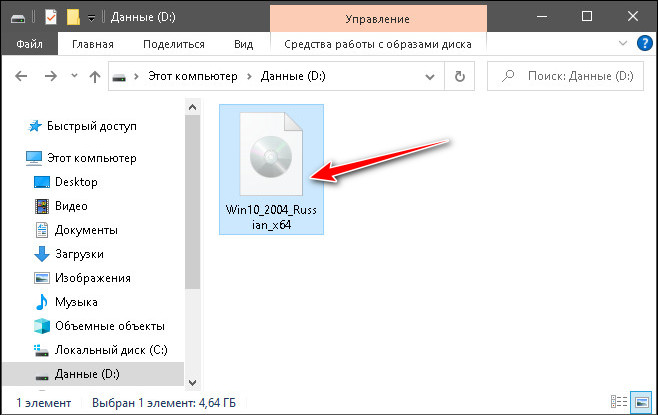The height and width of the screenshot is (415, 658).
Task: Click Этот компьютер in the address bar
Action: click(x=193, y=76)
